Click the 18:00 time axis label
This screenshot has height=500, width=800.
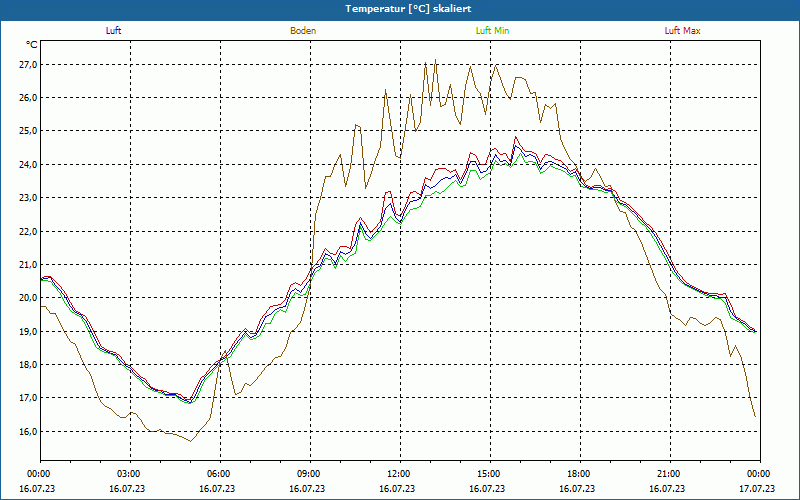[x=580, y=474]
